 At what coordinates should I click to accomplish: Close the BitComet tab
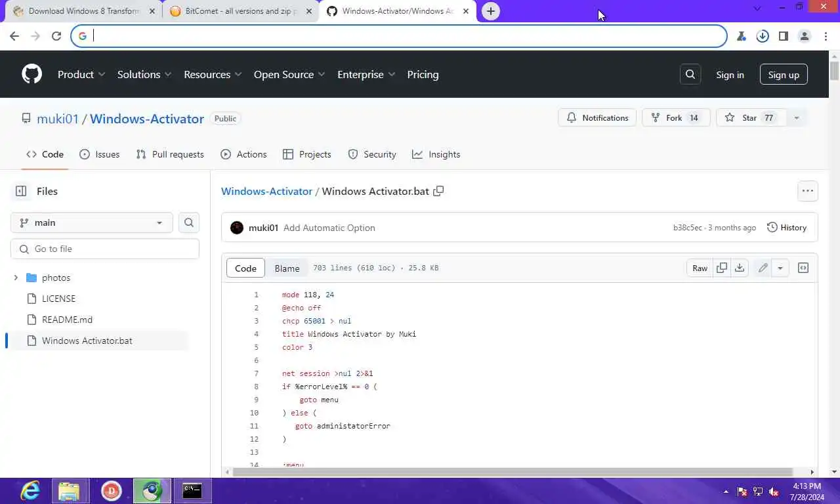(309, 11)
